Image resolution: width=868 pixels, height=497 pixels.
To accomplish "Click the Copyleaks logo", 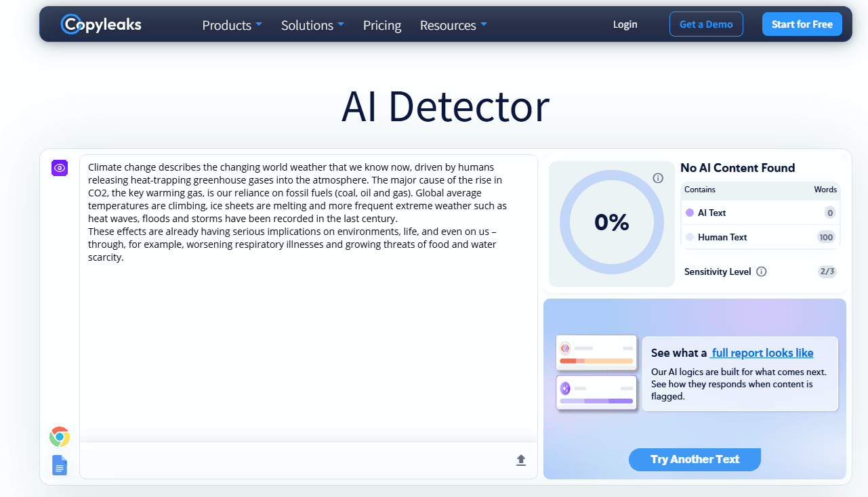I will pos(101,24).
